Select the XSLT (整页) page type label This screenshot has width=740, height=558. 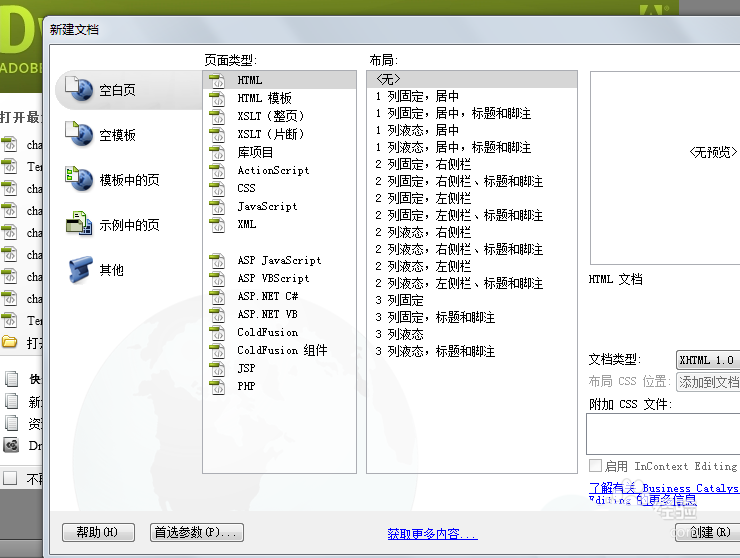[270, 116]
